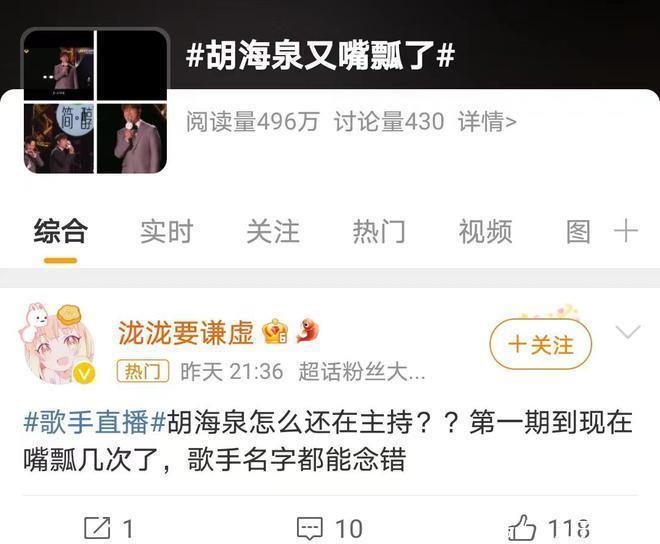660x544 pixels.
Task: Switch to the 关注 tab
Action: (273, 232)
